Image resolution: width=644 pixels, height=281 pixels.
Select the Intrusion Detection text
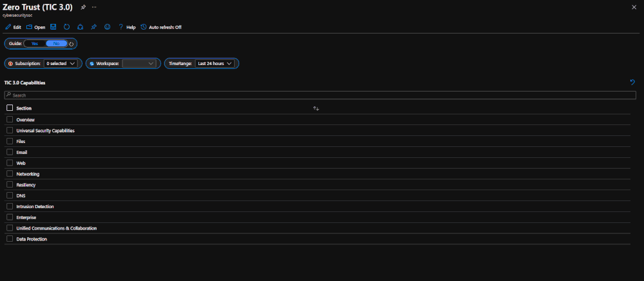35,207
